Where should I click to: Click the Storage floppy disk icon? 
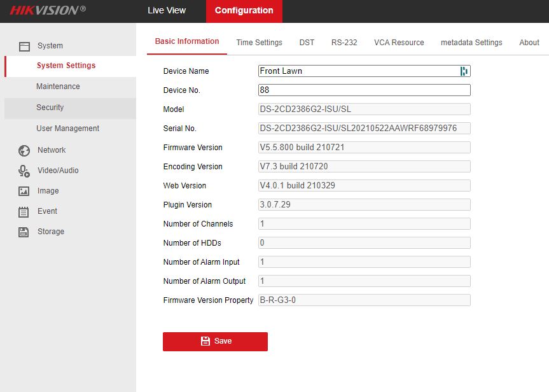click(x=24, y=232)
